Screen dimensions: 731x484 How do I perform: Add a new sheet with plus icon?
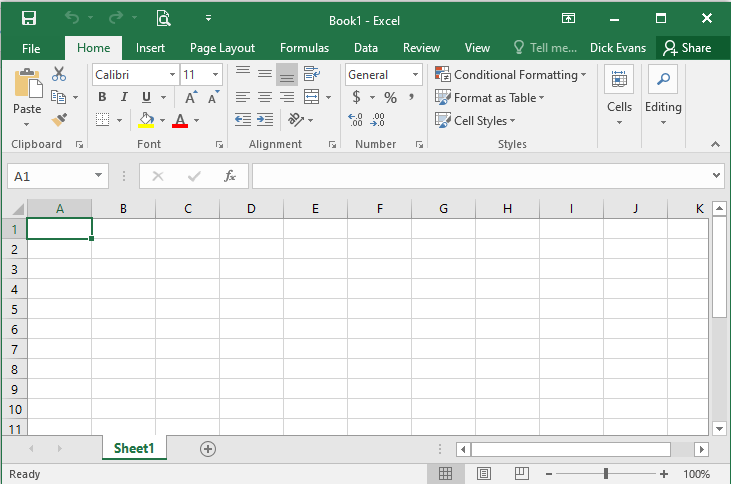pos(208,449)
